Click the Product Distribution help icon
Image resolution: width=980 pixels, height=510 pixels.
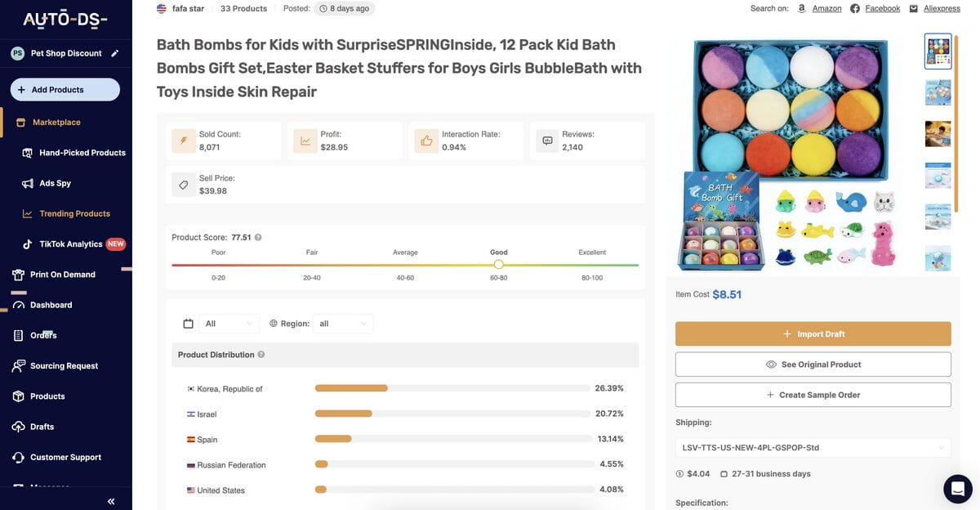click(x=261, y=355)
